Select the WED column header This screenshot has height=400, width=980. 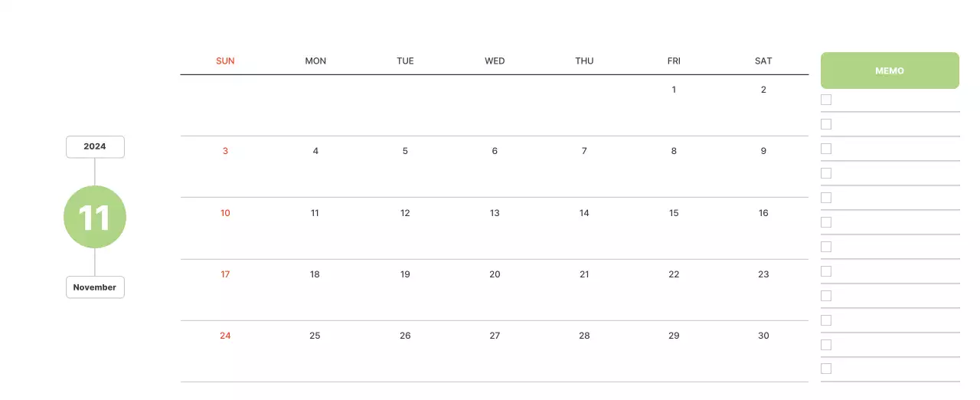(495, 61)
